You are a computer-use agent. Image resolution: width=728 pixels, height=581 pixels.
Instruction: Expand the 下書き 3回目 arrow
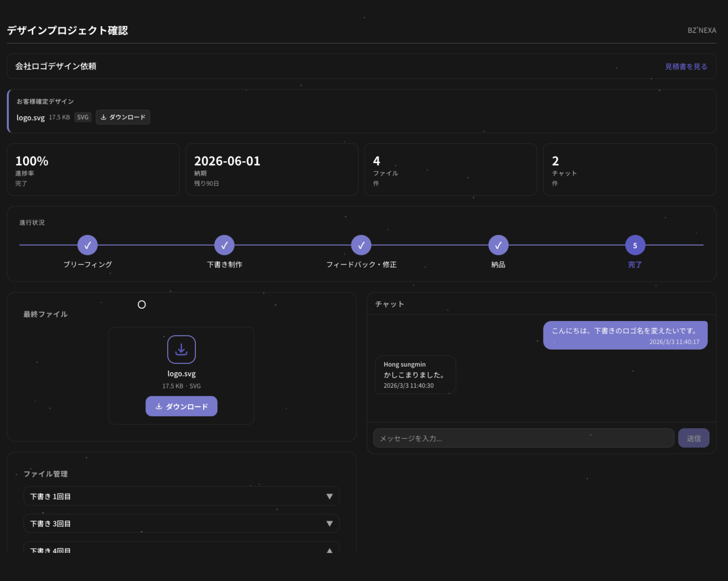pyautogui.click(x=329, y=524)
